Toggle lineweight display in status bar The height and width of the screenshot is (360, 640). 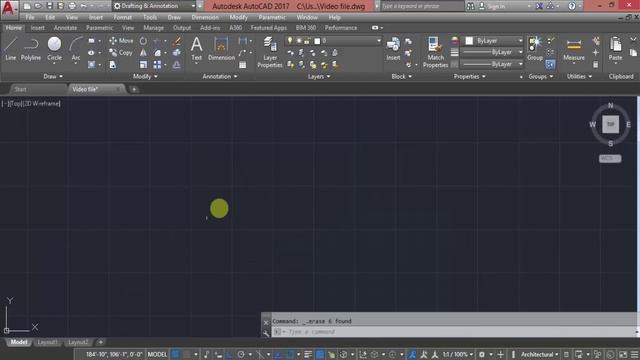[308, 354]
